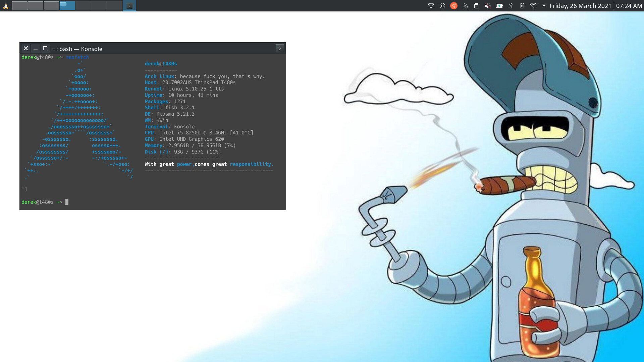Click the 07:24 AM clock

click(629, 6)
